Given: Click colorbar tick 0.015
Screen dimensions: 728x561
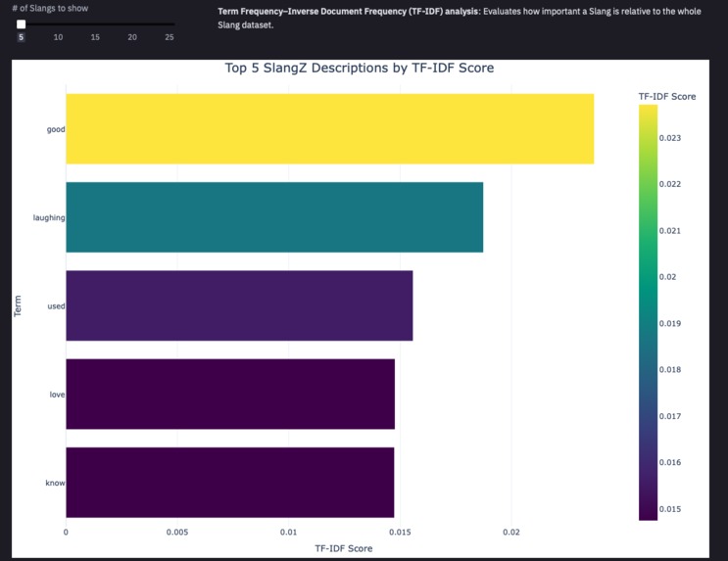Looking at the screenshot, I should (x=670, y=509).
